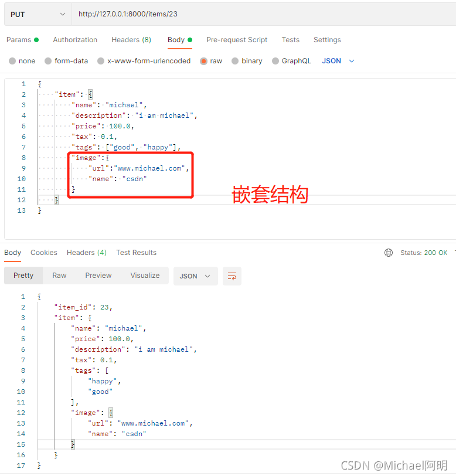Click the "price": 100.0 line in request body
456x476 pixels.
pos(103,126)
